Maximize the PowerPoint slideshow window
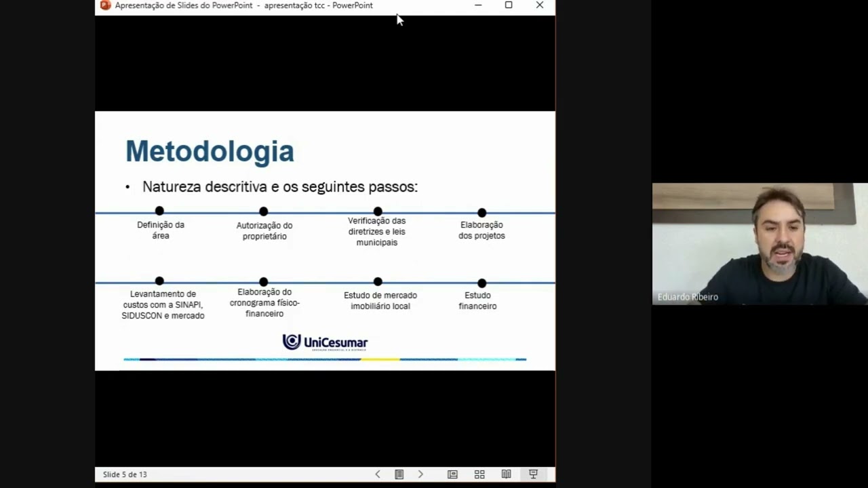This screenshot has height=488, width=868. 509,5
